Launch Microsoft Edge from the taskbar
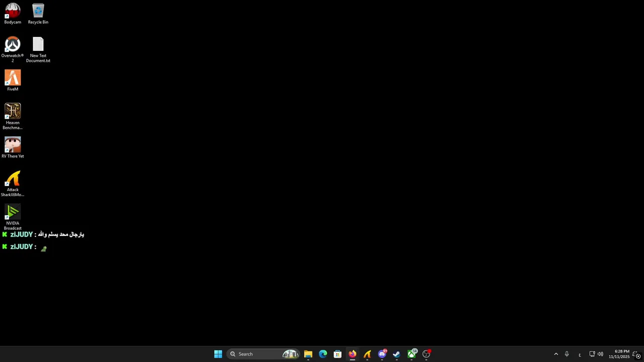Image resolution: width=644 pixels, height=362 pixels. (323, 354)
